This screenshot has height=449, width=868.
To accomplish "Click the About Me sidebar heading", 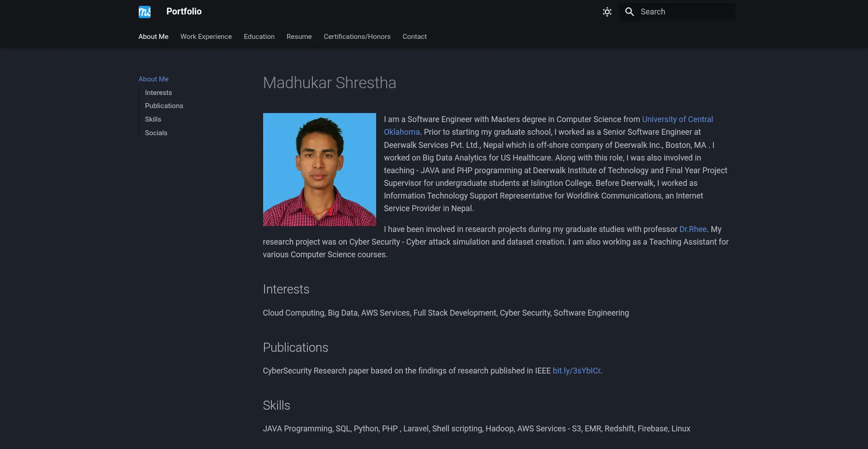I will click(154, 79).
